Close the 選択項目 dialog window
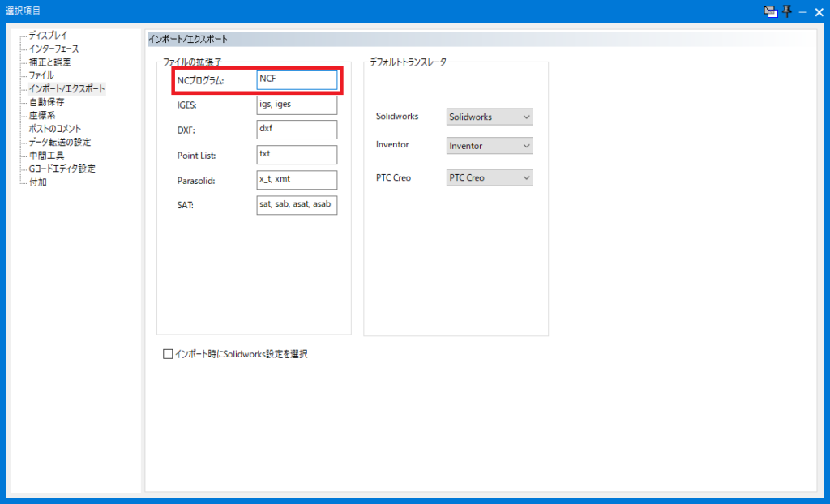The image size is (830, 504). pyautogui.click(x=817, y=11)
